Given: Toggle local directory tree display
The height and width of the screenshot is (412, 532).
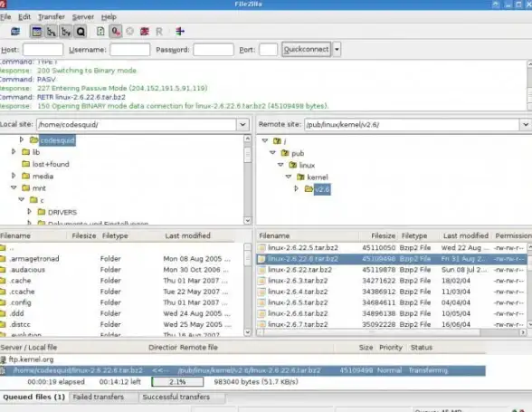Looking at the screenshot, I should pos(52,32).
